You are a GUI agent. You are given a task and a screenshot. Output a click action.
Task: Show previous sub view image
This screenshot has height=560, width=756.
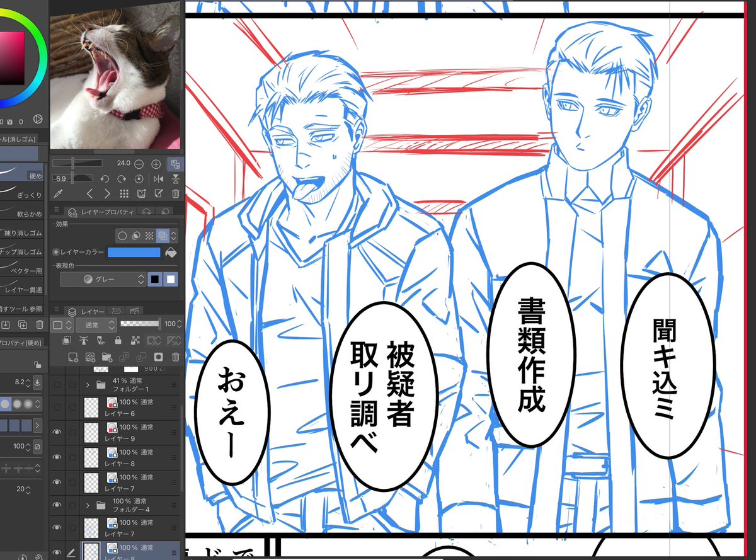pyautogui.click(x=89, y=193)
